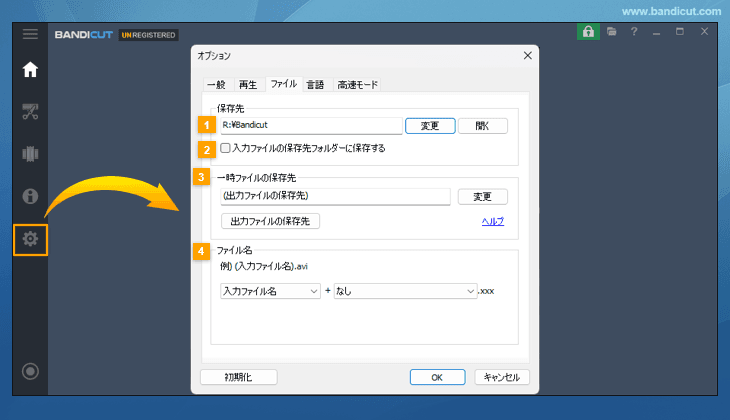Switch to the 高速モード tab
The image size is (730, 420).
(x=358, y=84)
